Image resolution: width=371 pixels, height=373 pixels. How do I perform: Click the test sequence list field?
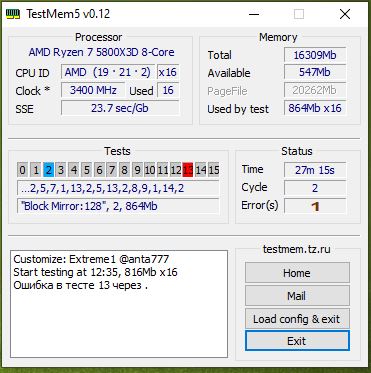coord(118,188)
